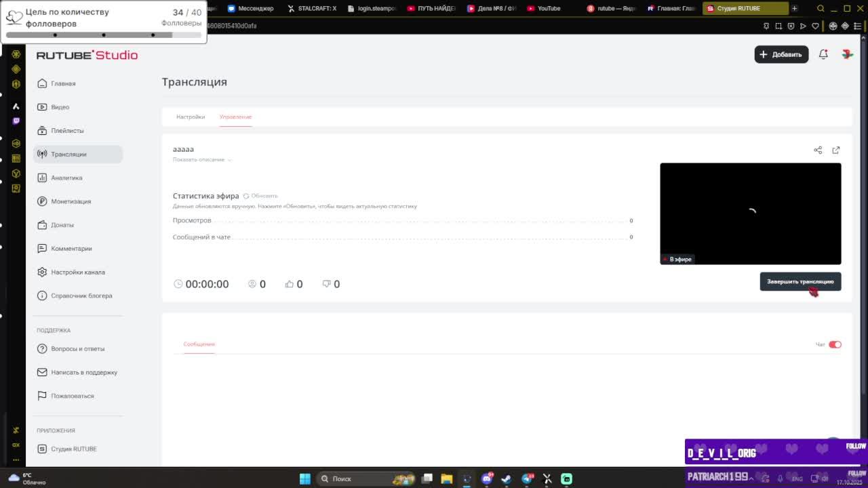Open Discord from the taskbar
The width and height of the screenshot is (868, 488).
[486, 479]
